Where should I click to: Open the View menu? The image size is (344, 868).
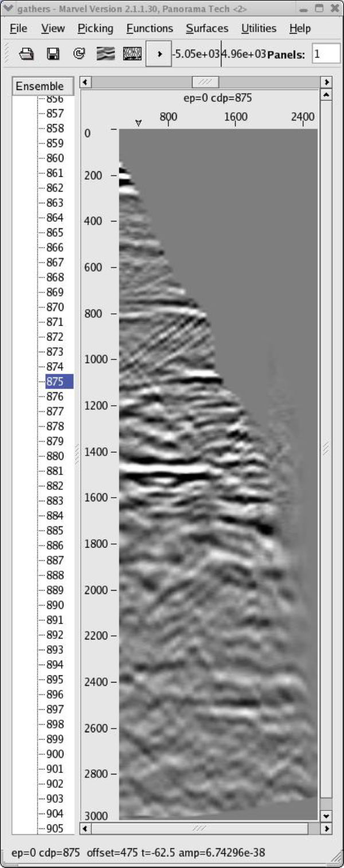pos(53,28)
